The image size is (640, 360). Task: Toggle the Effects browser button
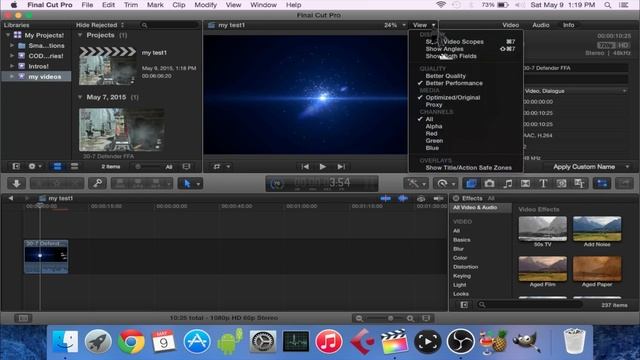(471, 184)
